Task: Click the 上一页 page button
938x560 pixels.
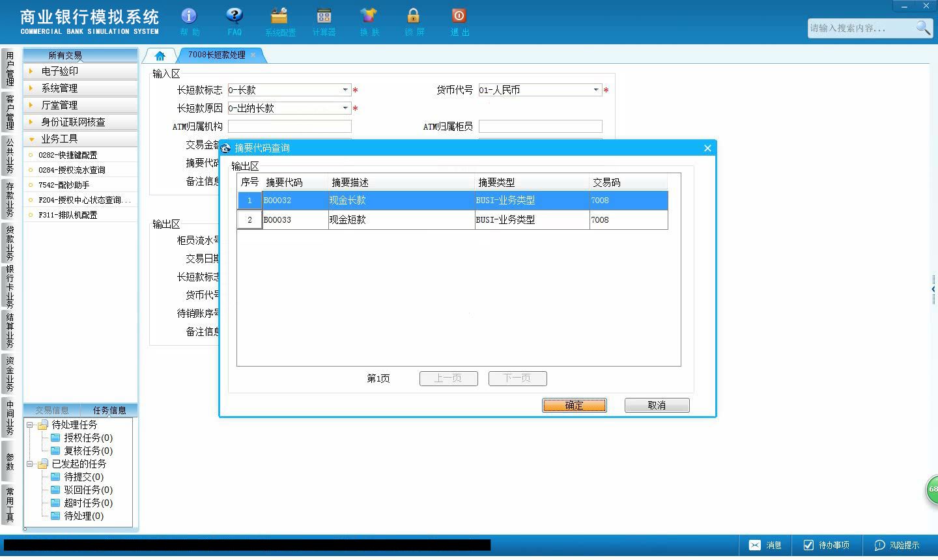Action: pos(448,378)
